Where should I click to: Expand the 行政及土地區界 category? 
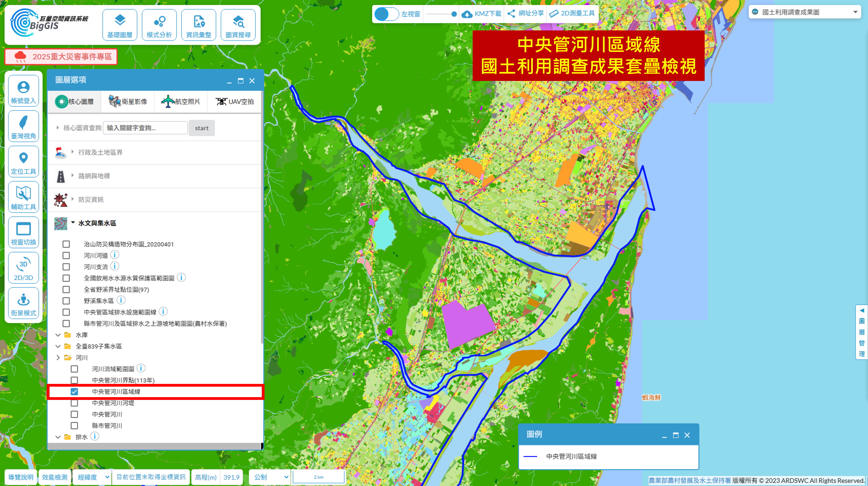[100, 152]
